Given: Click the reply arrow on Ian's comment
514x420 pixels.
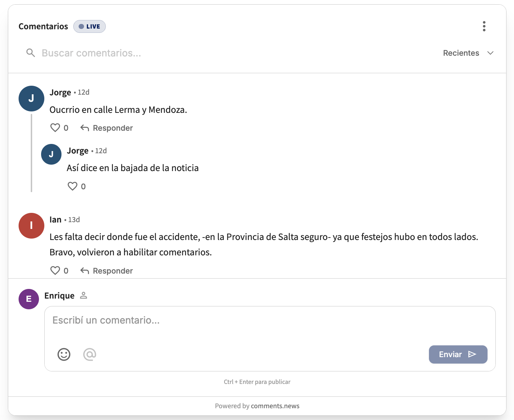Looking at the screenshot, I should coord(85,271).
